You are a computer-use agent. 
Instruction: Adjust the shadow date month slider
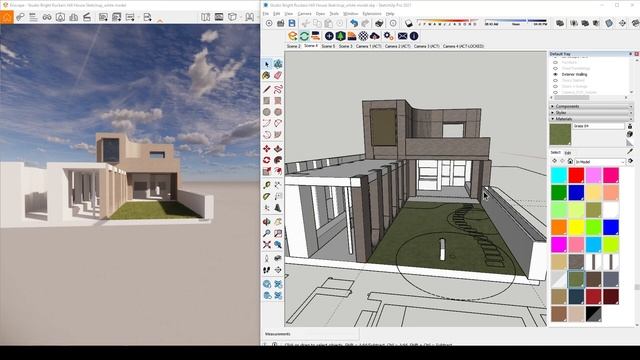447,22
